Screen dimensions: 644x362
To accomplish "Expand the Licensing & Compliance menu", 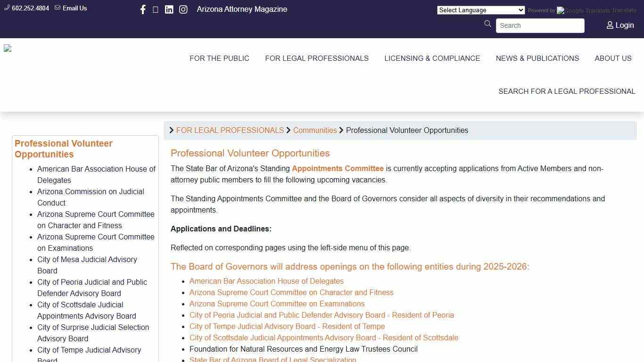I will coord(432,58).
